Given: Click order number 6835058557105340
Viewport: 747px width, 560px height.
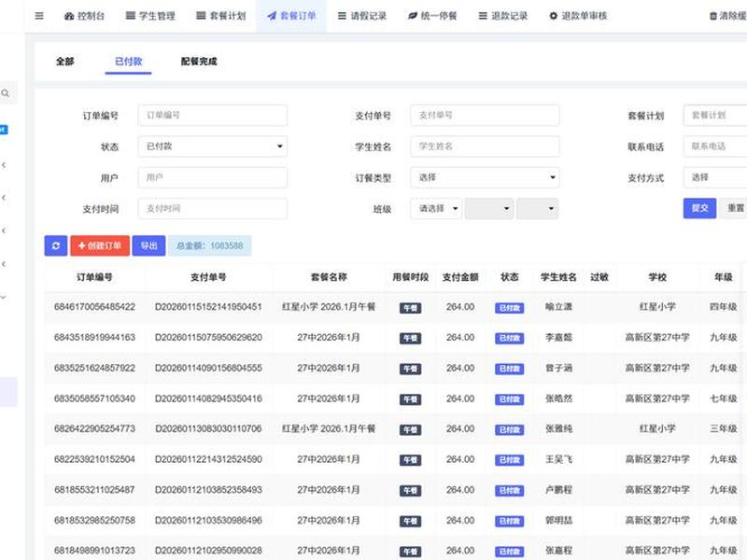Looking at the screenshot, I should [94, 399].
